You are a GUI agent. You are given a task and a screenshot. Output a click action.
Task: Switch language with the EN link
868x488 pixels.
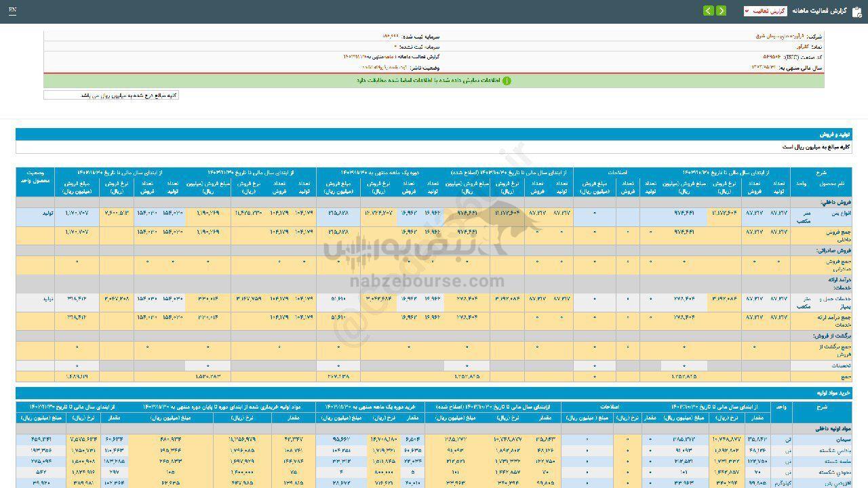pyautogui.click(x=12, y=11)
